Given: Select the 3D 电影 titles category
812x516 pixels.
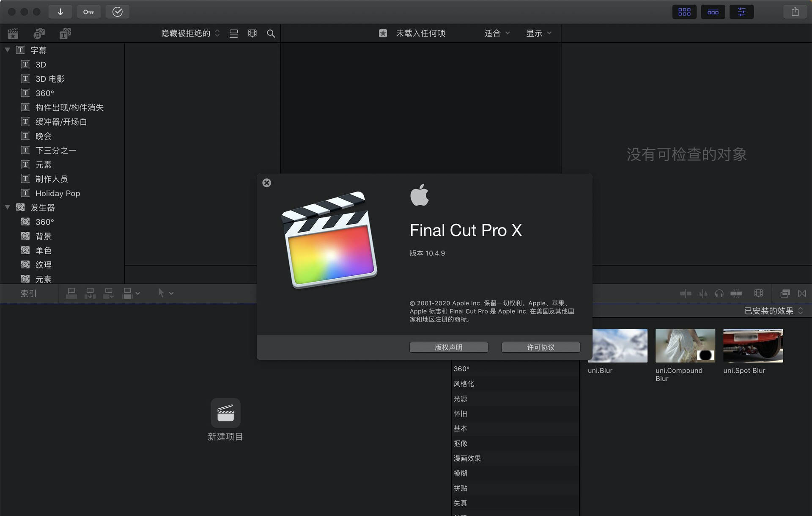Looking at the screenshot, I should (50, 79).
